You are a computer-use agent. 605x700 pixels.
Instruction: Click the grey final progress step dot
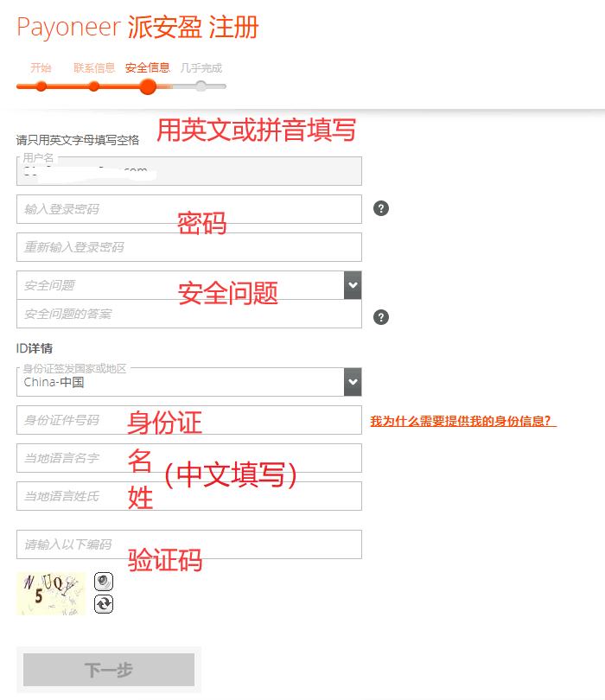(x=201, y=86)
